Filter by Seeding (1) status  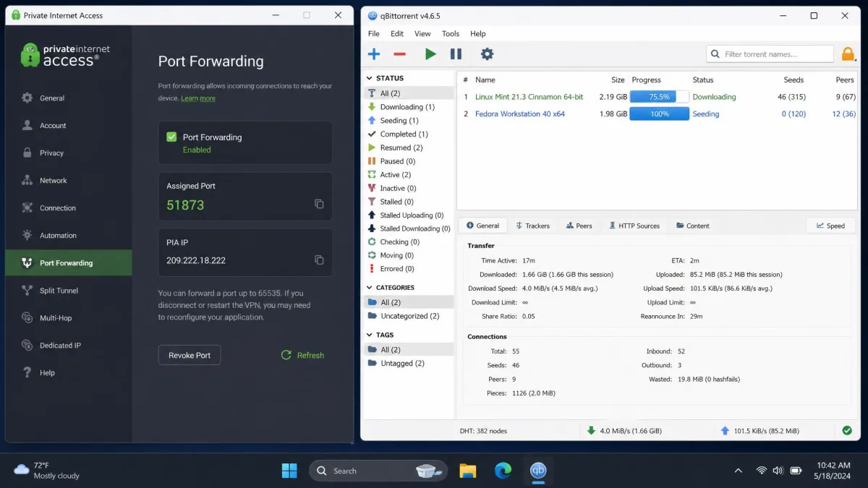(x=409, y=121)
